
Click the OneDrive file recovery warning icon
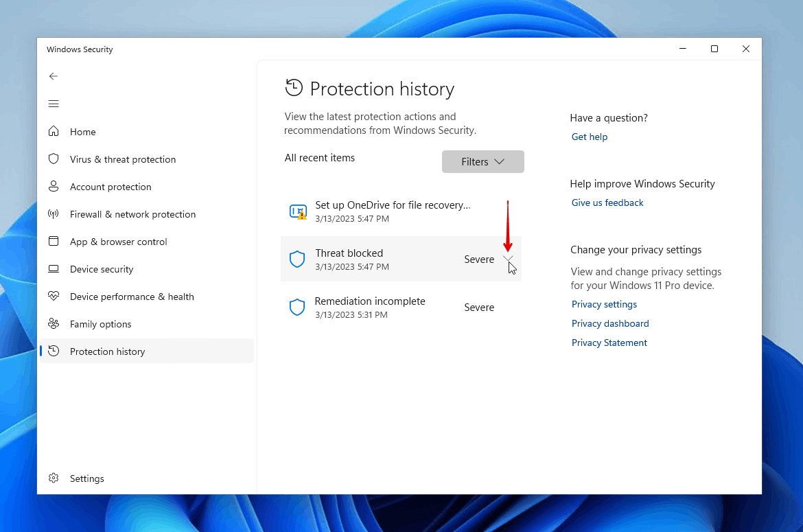coord(298,211)
